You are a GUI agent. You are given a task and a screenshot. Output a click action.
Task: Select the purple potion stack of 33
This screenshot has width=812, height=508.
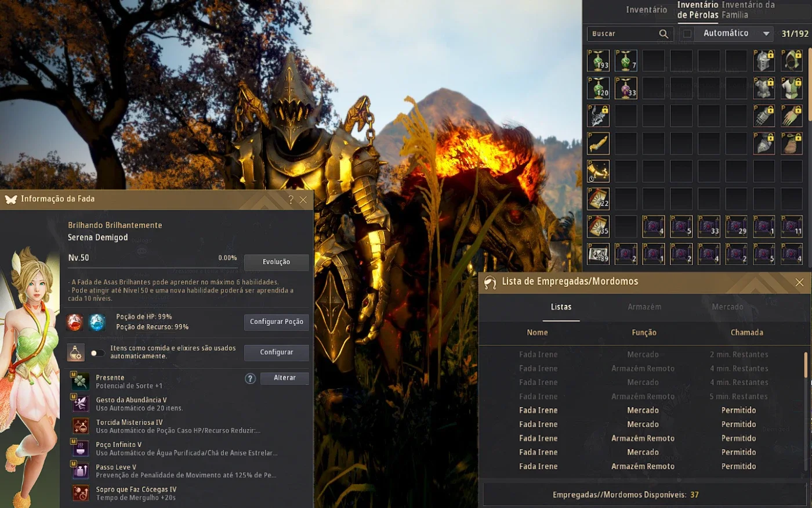(626, 88)
